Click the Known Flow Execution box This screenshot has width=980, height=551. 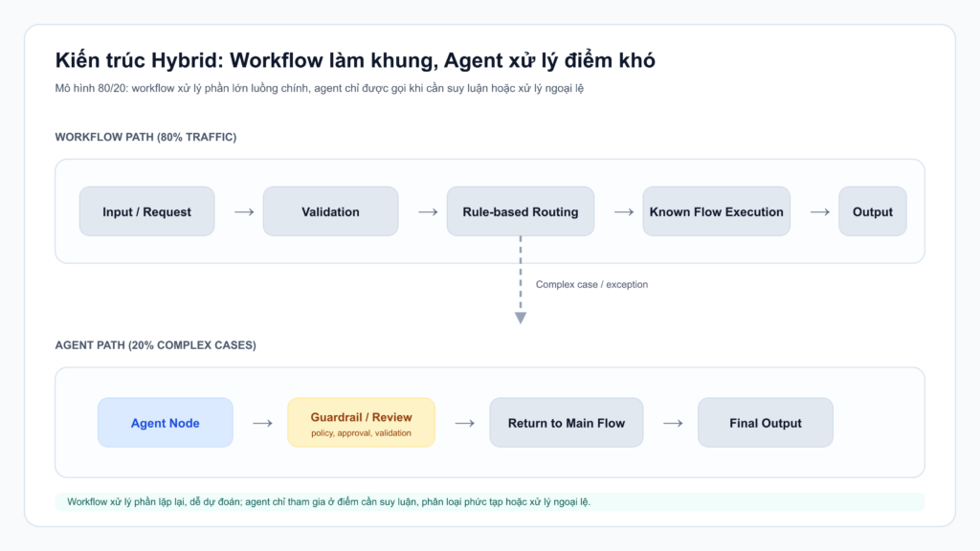(716, 210)
